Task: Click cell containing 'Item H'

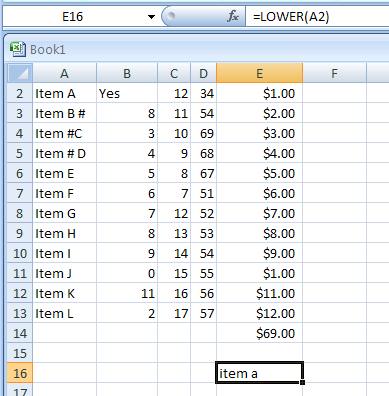Action: 64,233
